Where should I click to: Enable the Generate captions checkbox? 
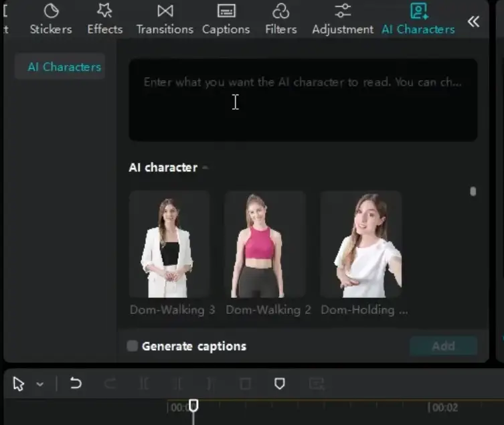point(132,346)
